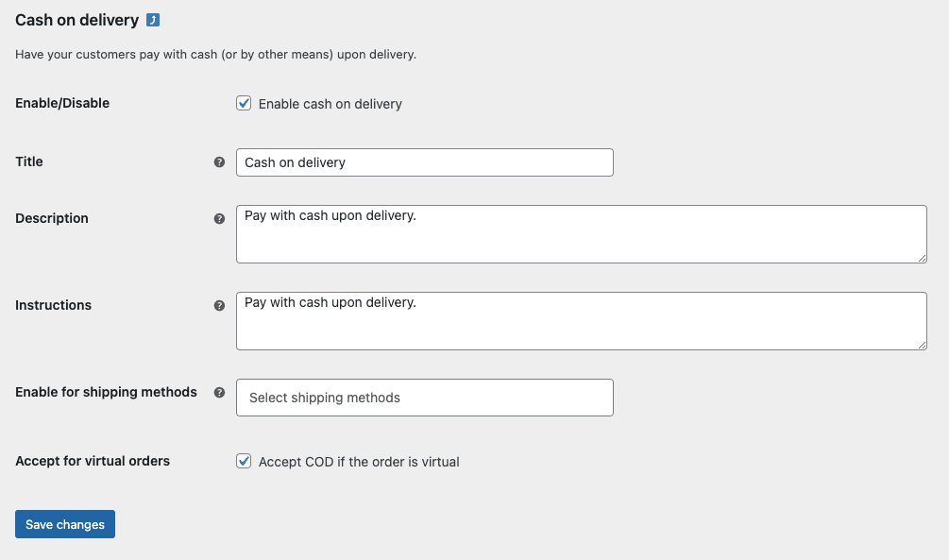Open the help tooltip next to Instructions
This screenshot has width=949, height=560.
point(220,305)
